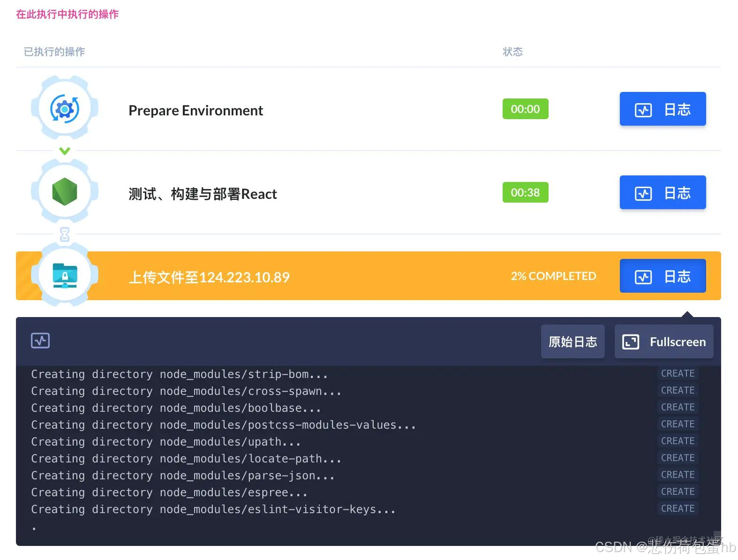Select the 测试、构建与部署React action title
Screen dimensions: 738x560
click(203, 194)
